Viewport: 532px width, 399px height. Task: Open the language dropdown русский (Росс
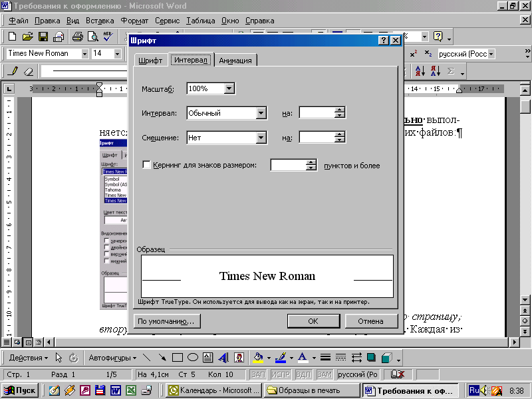coord(491,54)
